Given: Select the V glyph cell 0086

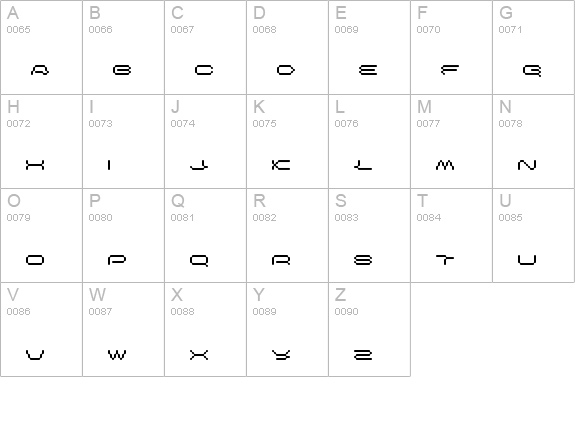Looking at the screenshot, I should pyautogui.click(x=41, y=329).
